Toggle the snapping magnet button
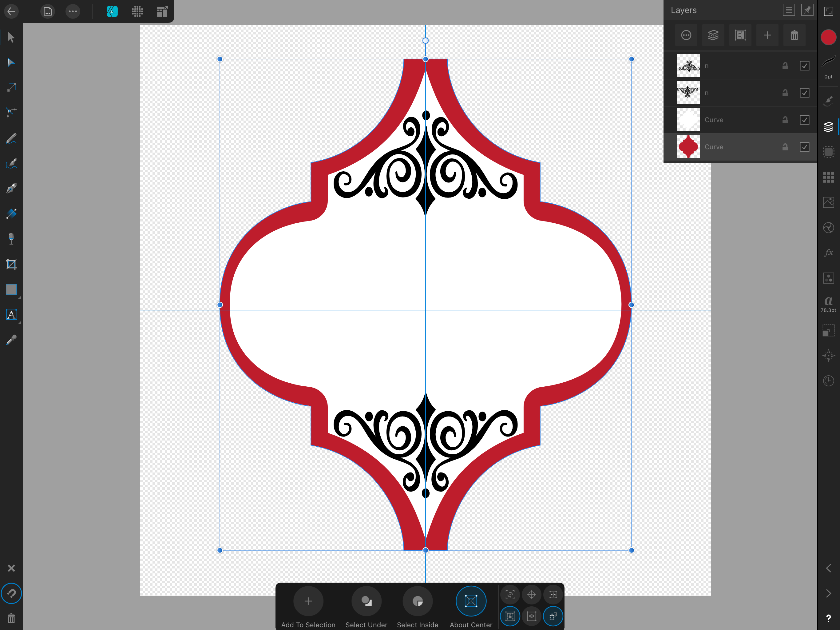This screenshot has width=840, height=630. [x=11, y=593]
